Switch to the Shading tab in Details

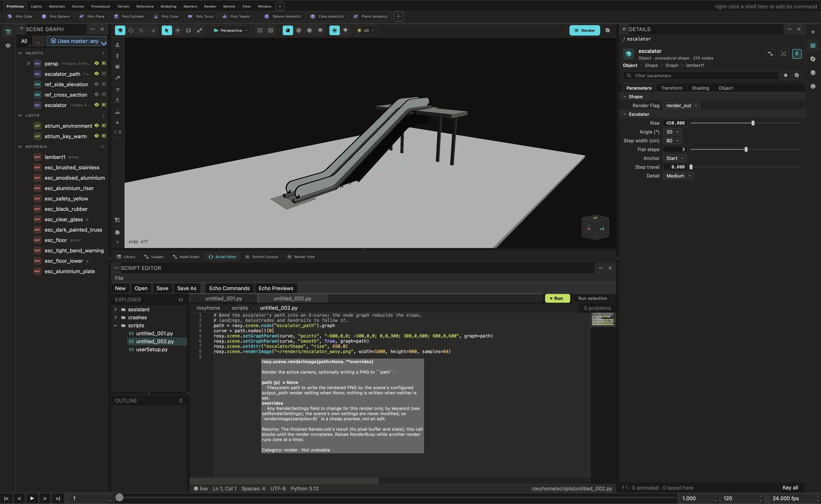click(x=700, y=88)
